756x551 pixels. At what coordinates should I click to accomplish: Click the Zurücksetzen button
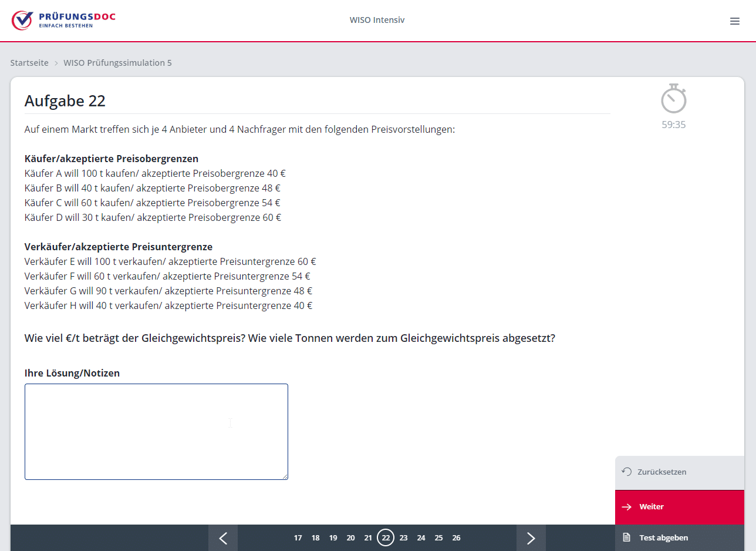[x=680, y=472]
